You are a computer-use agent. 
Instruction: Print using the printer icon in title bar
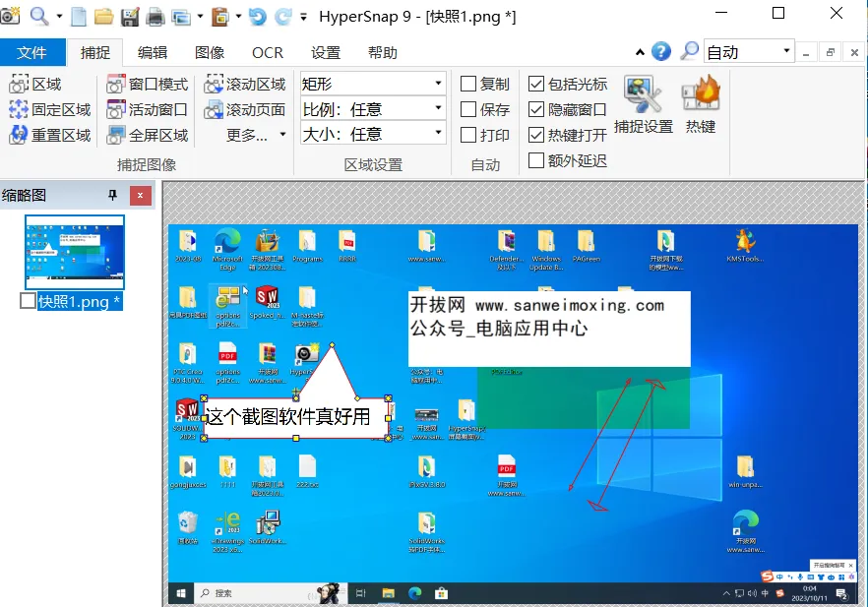pyautogui.click(x=155, y=17)
